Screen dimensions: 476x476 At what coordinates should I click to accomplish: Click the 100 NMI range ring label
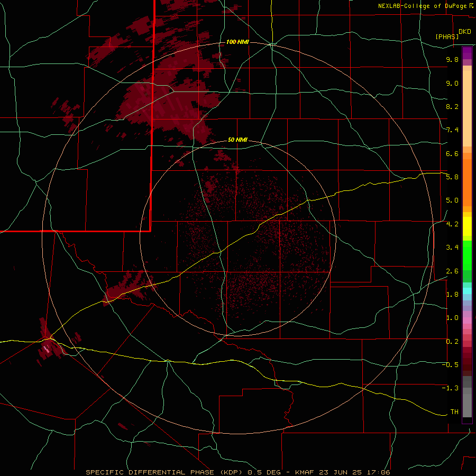(x=237, y=42)
